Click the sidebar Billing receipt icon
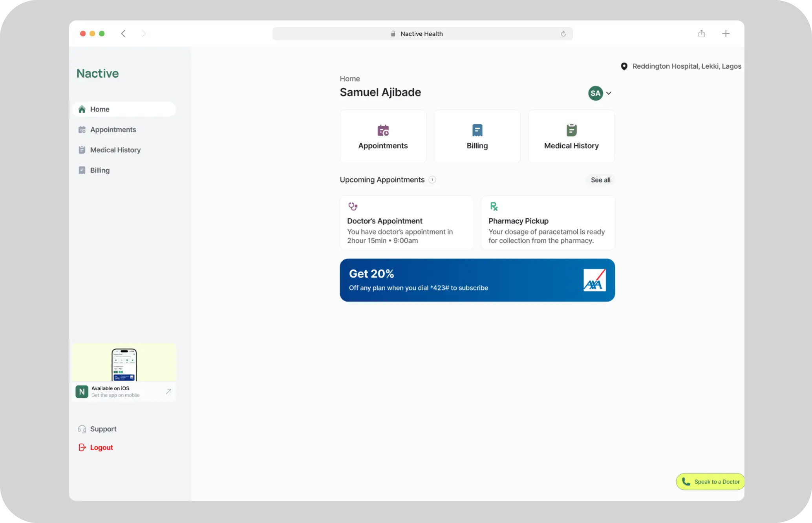Screen dimensions: 812x523 tap(82, 170)
